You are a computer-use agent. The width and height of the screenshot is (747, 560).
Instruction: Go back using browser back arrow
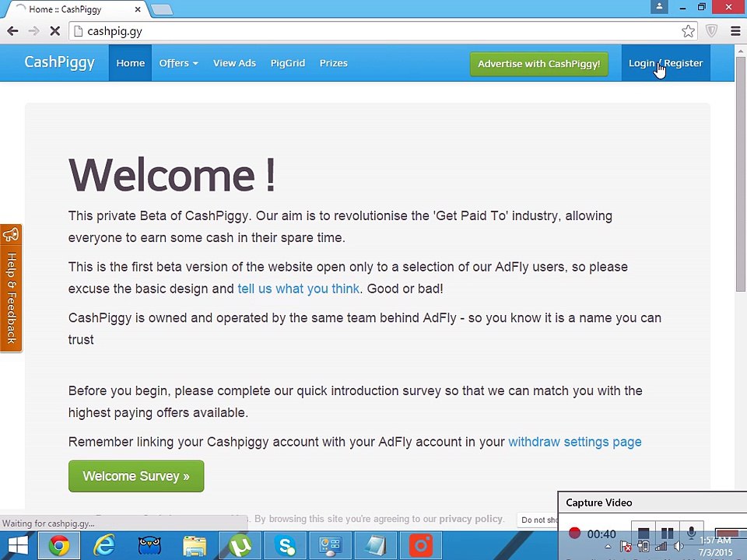[13, 31]
